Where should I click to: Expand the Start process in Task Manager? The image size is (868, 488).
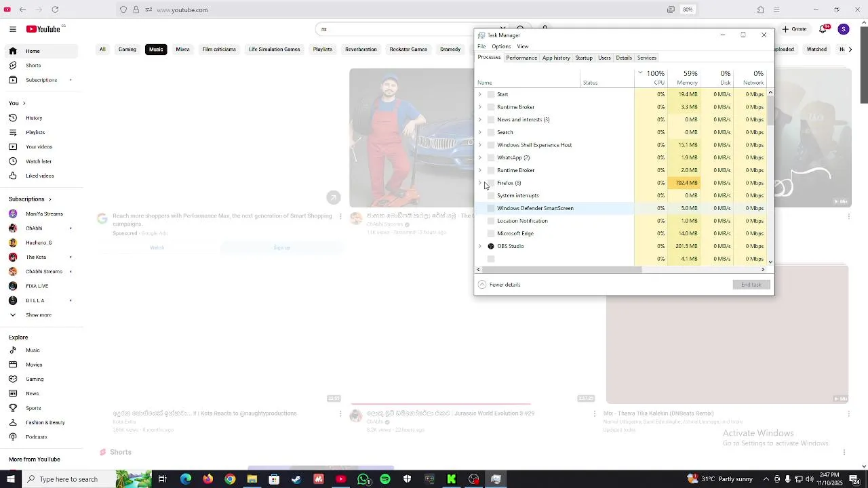click(480, 94)
